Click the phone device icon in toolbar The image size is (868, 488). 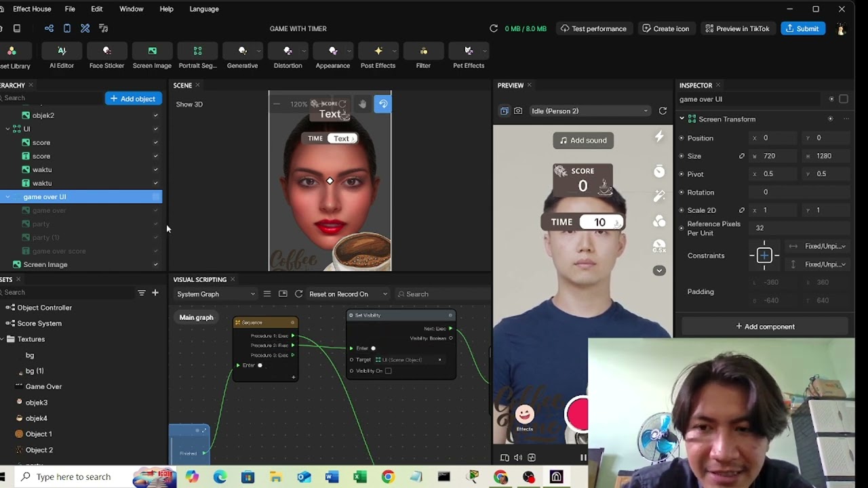(x=67, y=28)
